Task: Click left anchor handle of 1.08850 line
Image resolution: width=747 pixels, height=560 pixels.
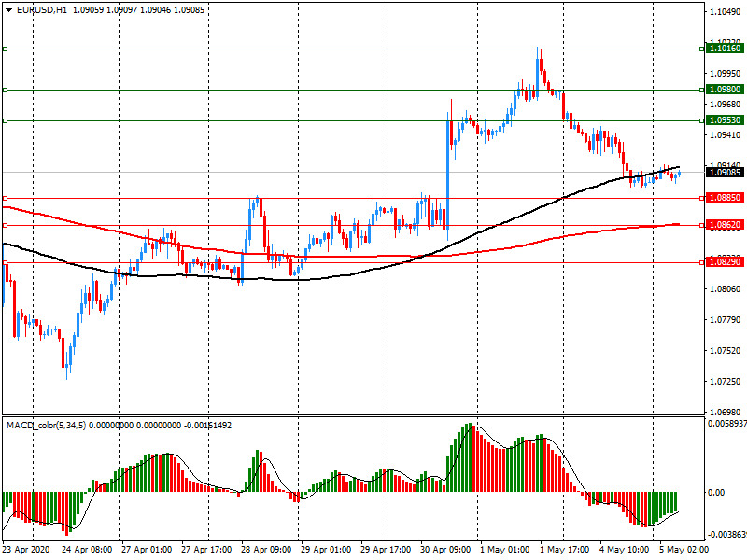Action: [6, 198]
